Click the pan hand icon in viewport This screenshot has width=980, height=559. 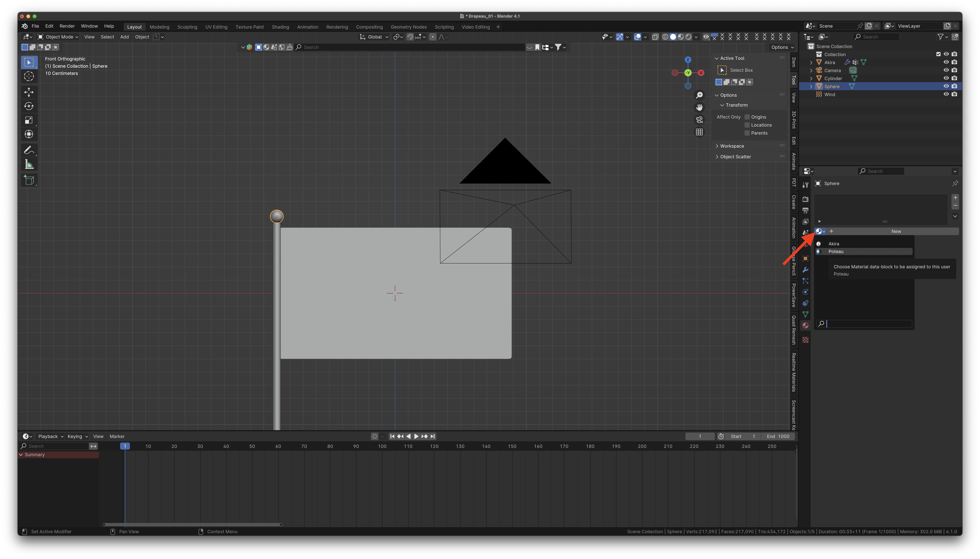(x=700, y=107)
